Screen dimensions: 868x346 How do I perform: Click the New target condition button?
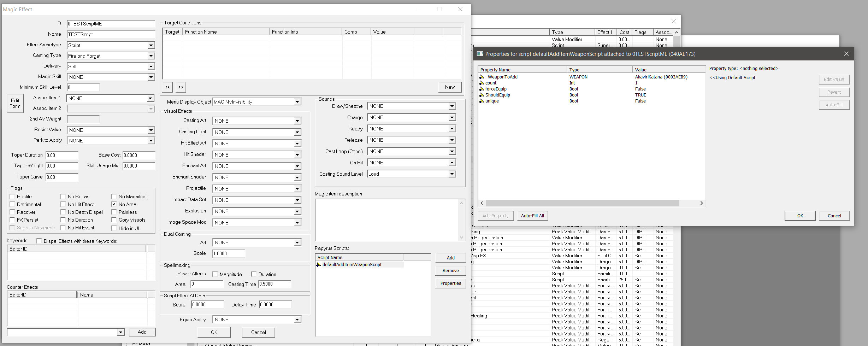click(450, 87)
